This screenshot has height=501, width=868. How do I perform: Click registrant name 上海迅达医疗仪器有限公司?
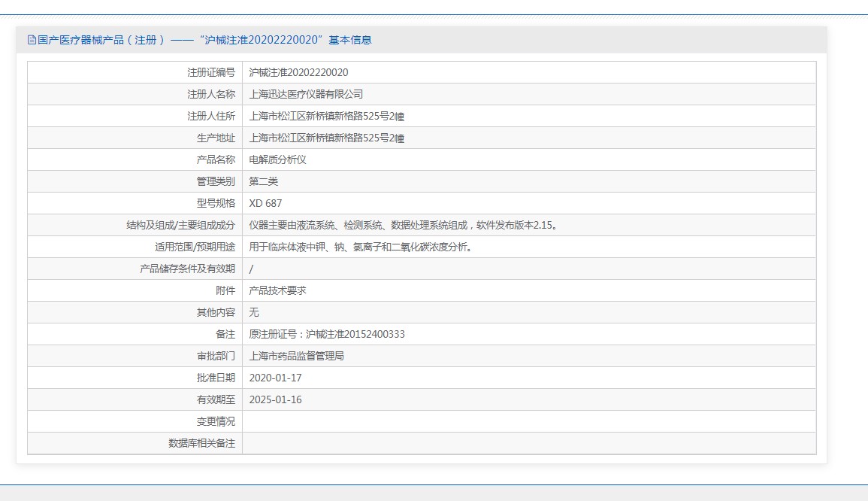tap(306, 94)
